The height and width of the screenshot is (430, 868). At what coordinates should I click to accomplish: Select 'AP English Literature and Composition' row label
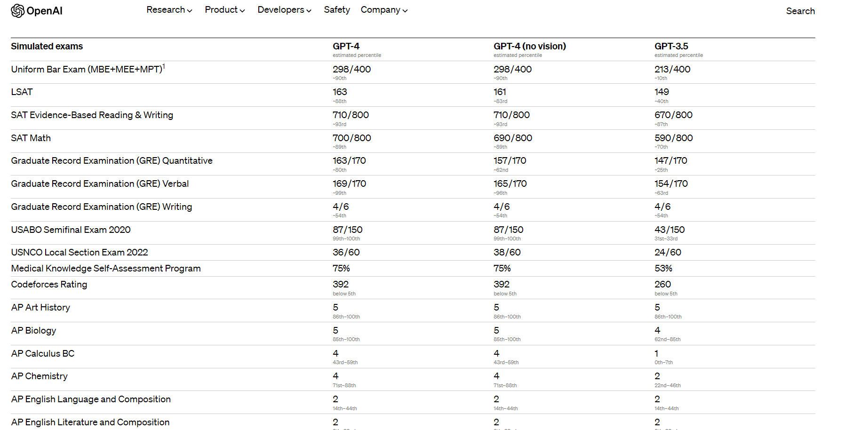(x=90, y=422)
